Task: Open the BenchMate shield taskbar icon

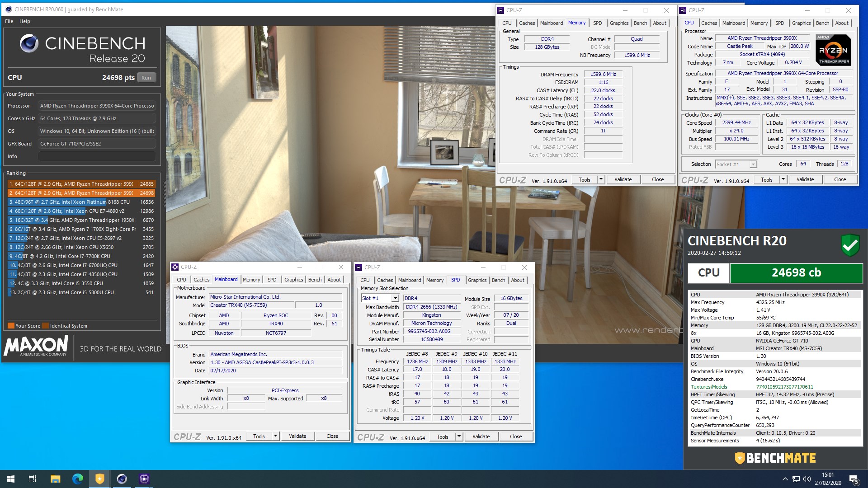Action: pos(99,479)
